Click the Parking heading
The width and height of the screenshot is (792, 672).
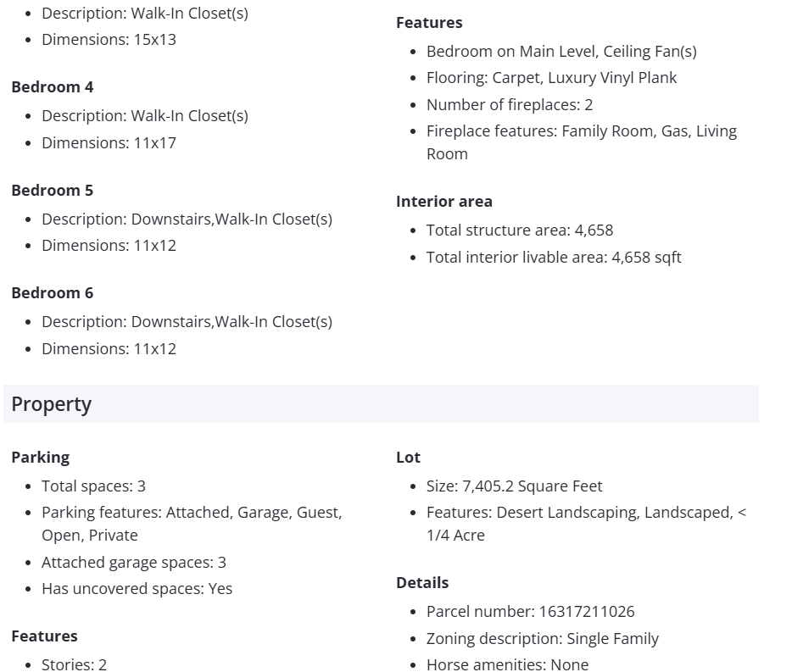(41, 458)
